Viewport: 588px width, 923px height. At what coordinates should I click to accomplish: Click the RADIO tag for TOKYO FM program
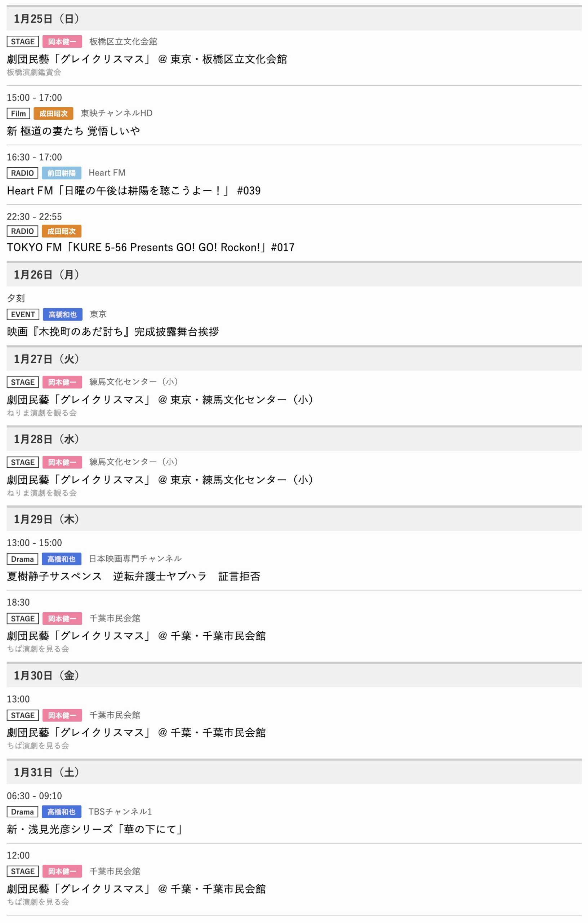(x=22, y=231)
